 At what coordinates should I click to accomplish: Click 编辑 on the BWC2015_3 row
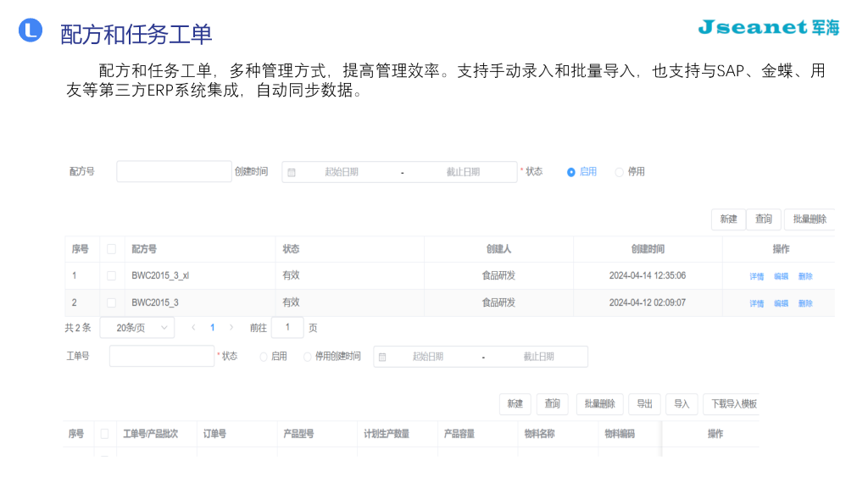click(x=779, y=302)
